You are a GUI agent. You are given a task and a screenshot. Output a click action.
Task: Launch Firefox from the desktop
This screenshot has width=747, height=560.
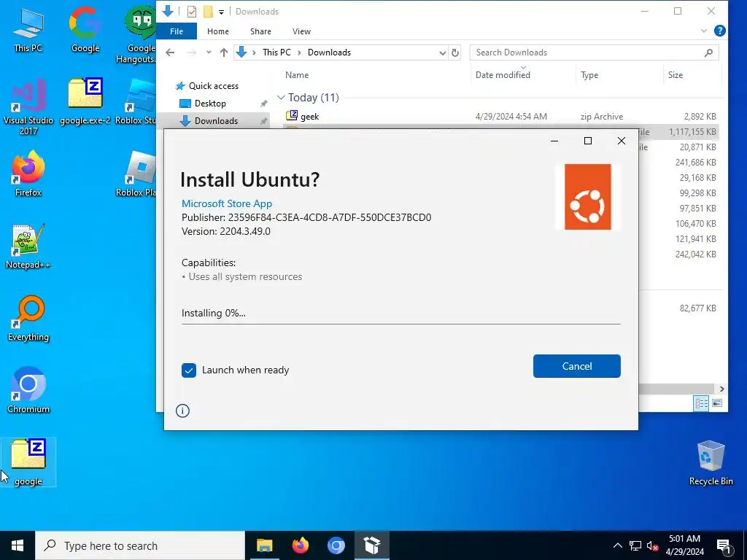click(28, 174)
